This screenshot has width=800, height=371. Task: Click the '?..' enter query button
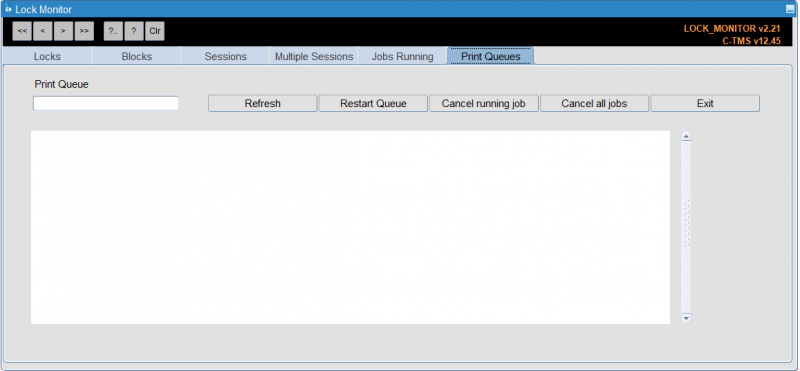(x=113, y=31)
